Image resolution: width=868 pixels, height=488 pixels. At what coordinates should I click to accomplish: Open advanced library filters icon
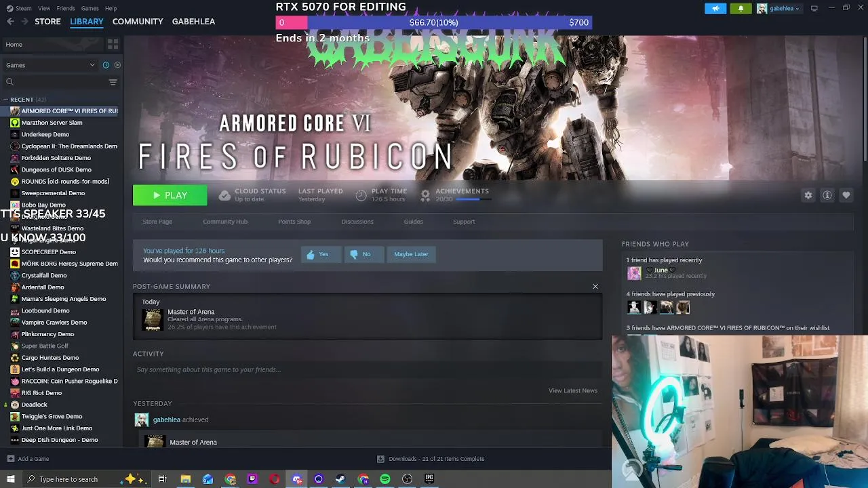[x=113, y=82]
